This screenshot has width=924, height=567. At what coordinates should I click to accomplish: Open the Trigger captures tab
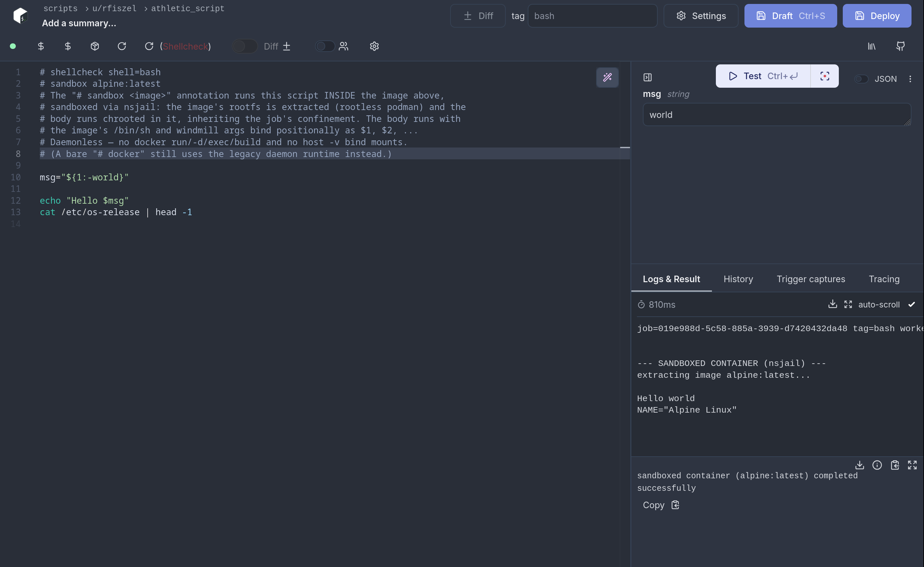[811, 279]
